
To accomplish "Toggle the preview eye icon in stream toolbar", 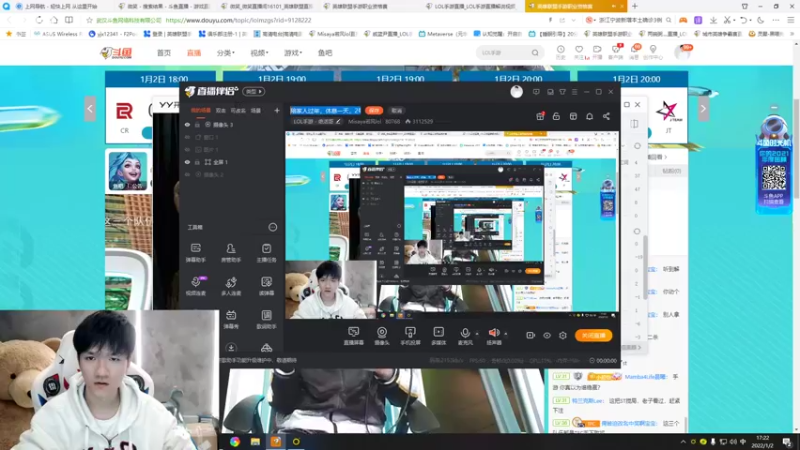I will (x=546, y=335).
